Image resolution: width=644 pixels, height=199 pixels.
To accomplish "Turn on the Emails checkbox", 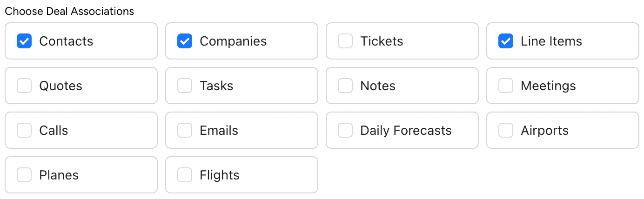I will pyautogui.click(x=185, y=130).
